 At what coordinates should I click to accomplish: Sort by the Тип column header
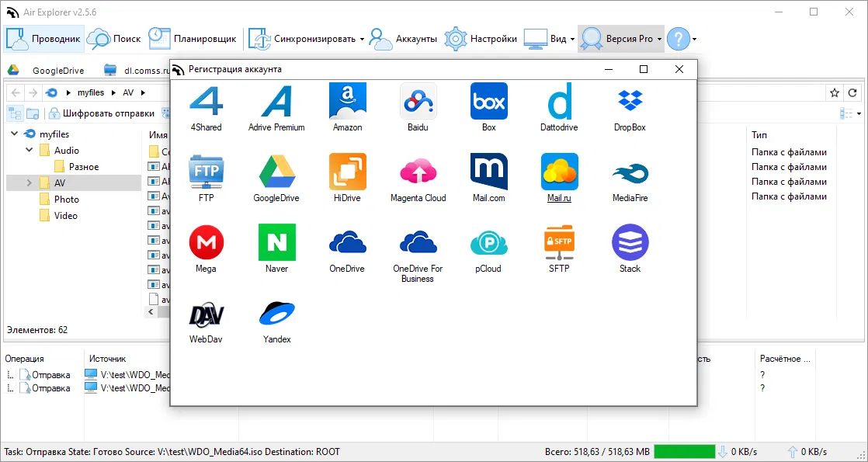pos(759,135)
